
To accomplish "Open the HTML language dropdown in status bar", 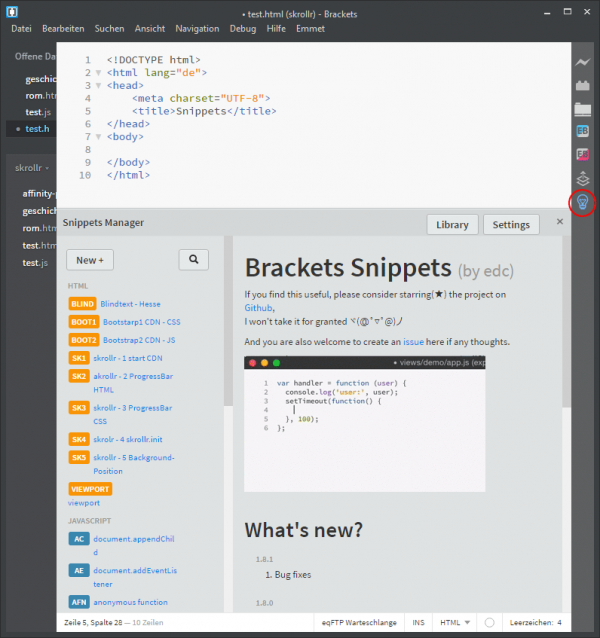I will pos(455,623).
